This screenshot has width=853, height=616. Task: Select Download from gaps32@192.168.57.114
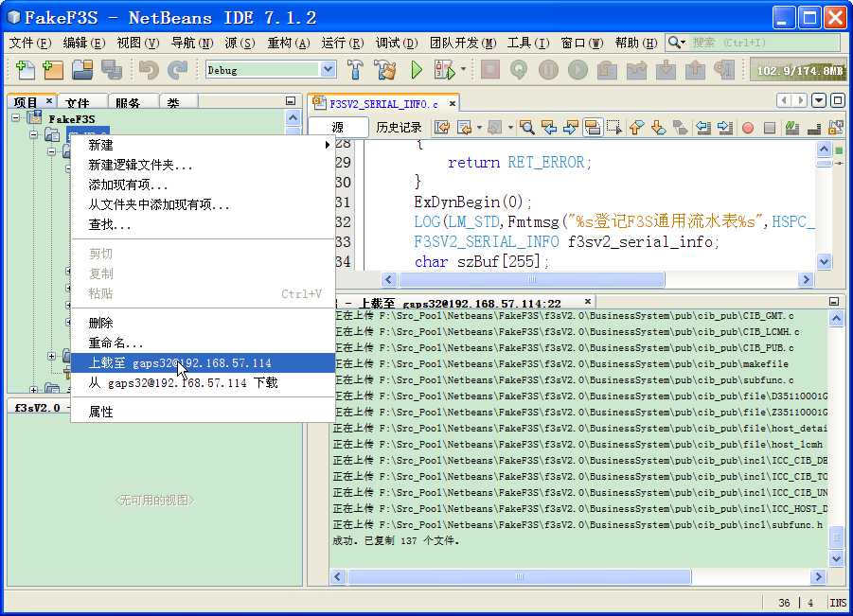coord(203,383)
